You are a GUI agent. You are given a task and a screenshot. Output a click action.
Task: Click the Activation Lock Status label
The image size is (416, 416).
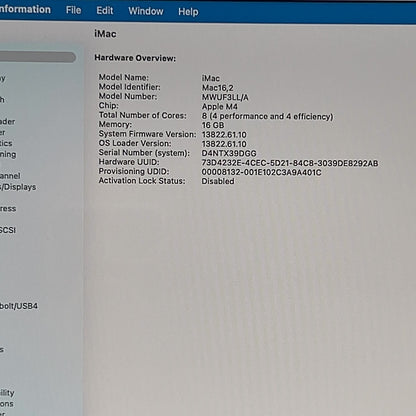click(x=142, y=181)
